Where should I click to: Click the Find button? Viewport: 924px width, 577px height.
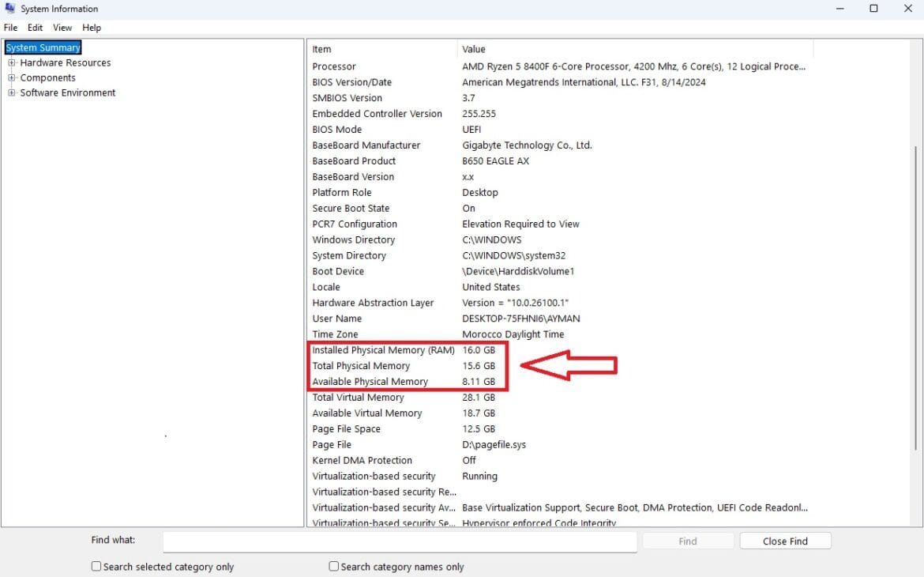(688, 541)
